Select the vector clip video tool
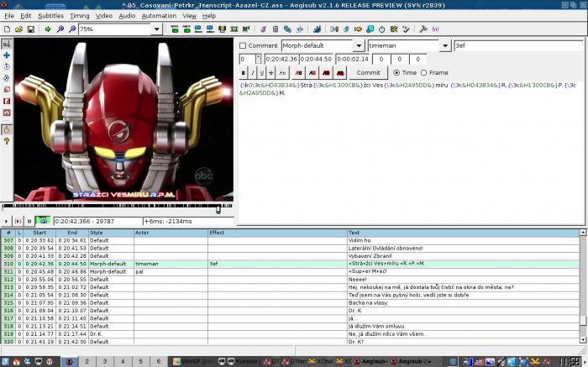588x367 pixels. coord(7,113)
